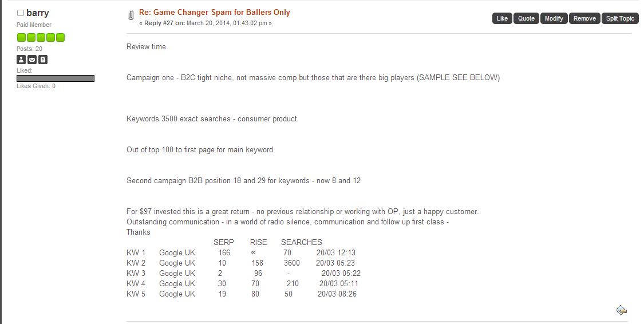Click the 'Posts: 20' label

tap(29, 49)
